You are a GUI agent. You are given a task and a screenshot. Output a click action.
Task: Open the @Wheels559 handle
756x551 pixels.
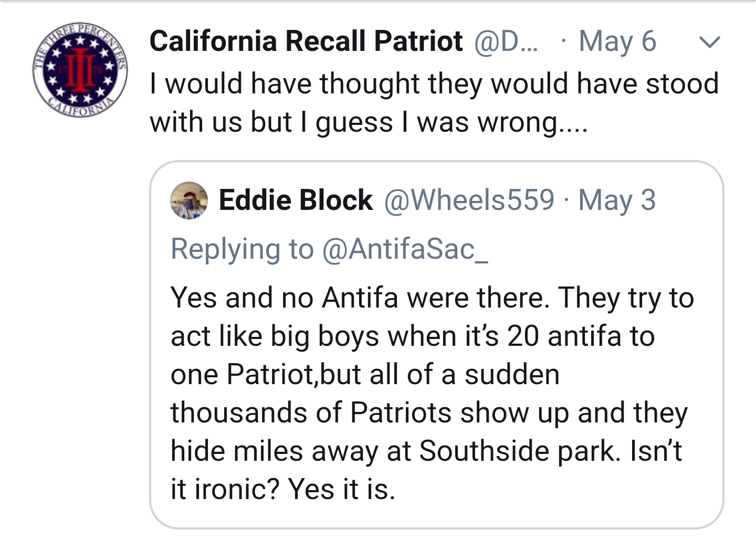tap(469, 200)
